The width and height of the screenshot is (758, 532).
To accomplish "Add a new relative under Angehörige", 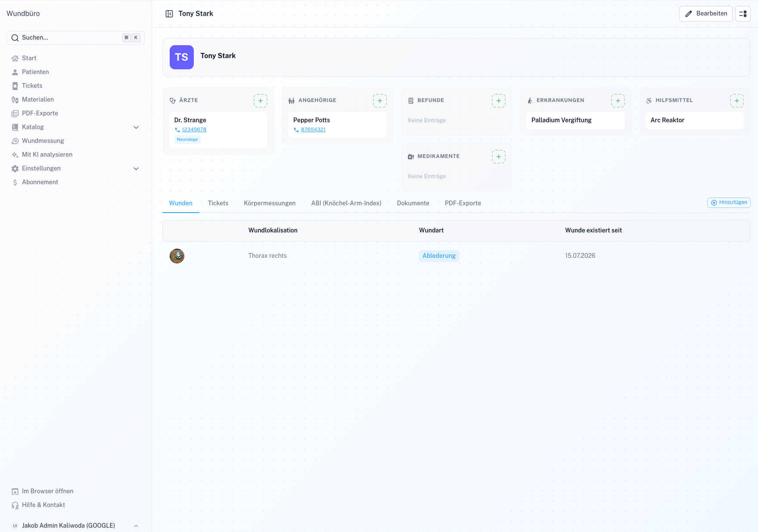I will coord(380,101).
